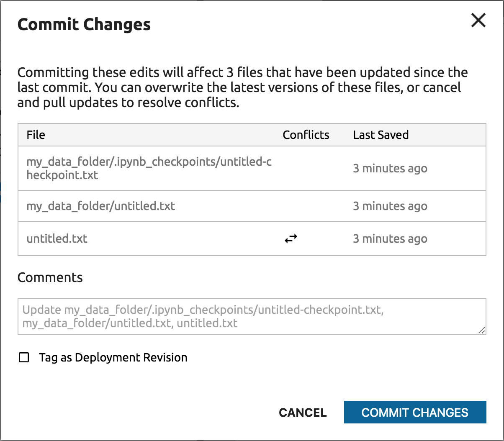Enable the Tag as Deployment Revision checkbox
This screenshot has width=504, height=441.
pos(24,357)
